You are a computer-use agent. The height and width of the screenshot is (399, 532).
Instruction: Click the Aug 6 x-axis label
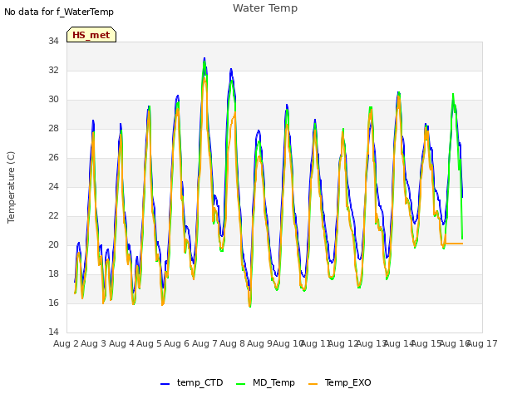[x=176, y=343]
